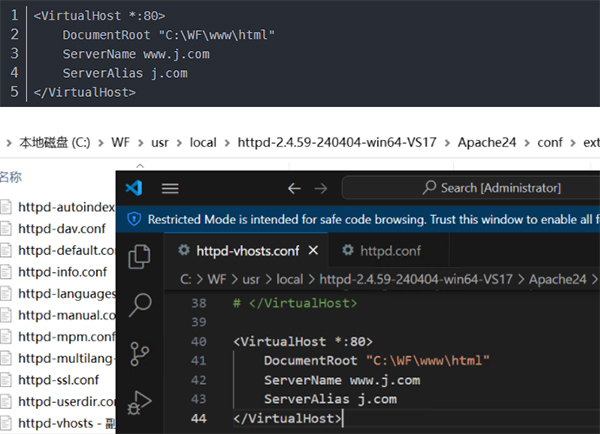Open the Source Control view
The height and width of the screenshot is (434, 600).
(140, 354)
